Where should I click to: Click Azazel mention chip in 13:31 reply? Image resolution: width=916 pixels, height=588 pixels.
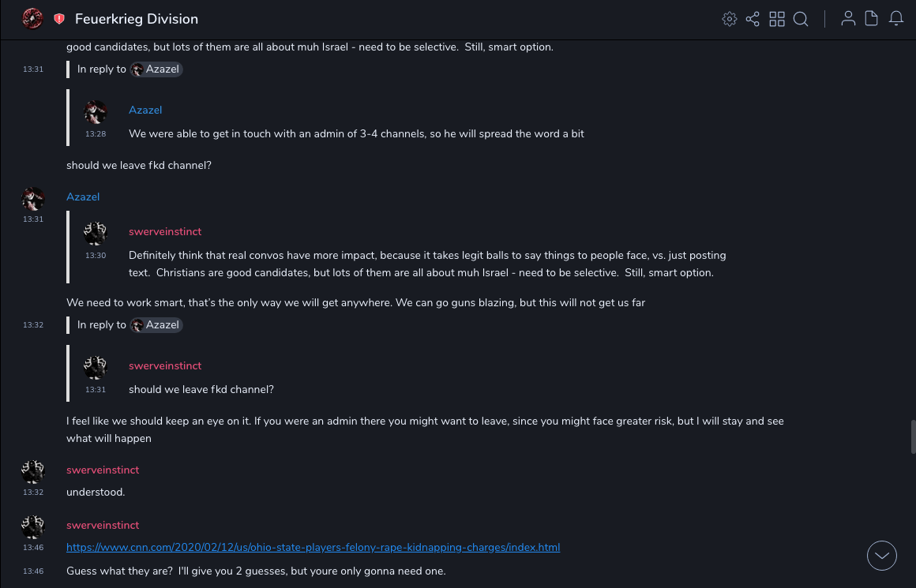pos(156,69)
